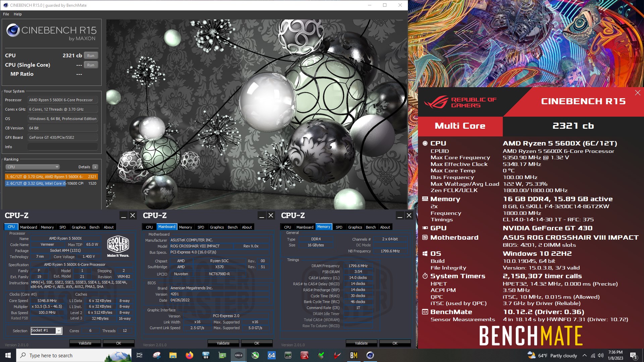The height and width of the screenshot is (362, 644).
Task: Minimize the third CPU-Z Memory window
Action: [x=400, y=216]
